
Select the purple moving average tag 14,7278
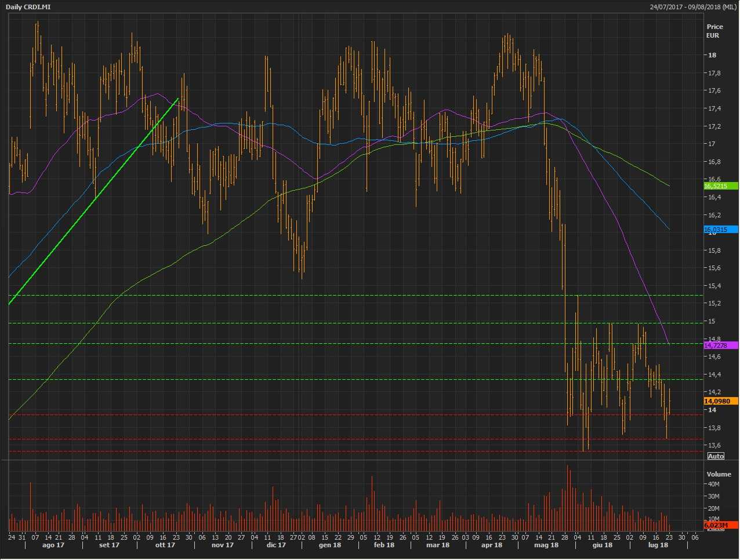click(720, 346)
